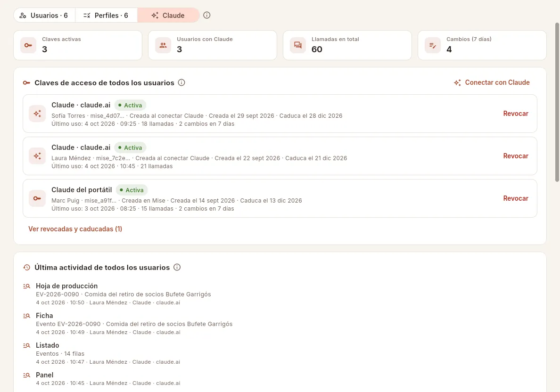The height and width of the screenshot is (392, 560).
Task: Click the Eventos · 14 filas text
Action: [x=60, y=354]
